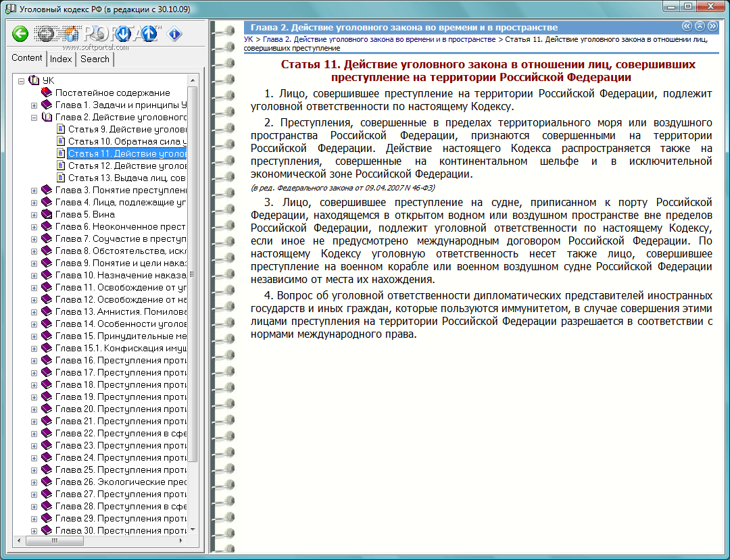The image size is (730, 560).
Task: Go up a level via the top-arrow circle
Action: pos(700,26)
